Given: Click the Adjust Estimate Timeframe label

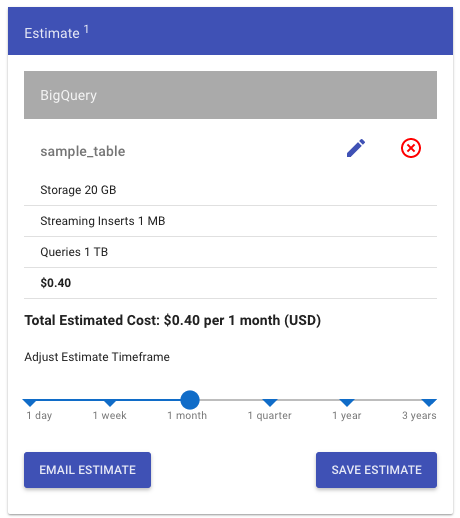Looking at the screenshot, I should click(x=97, y=357).
